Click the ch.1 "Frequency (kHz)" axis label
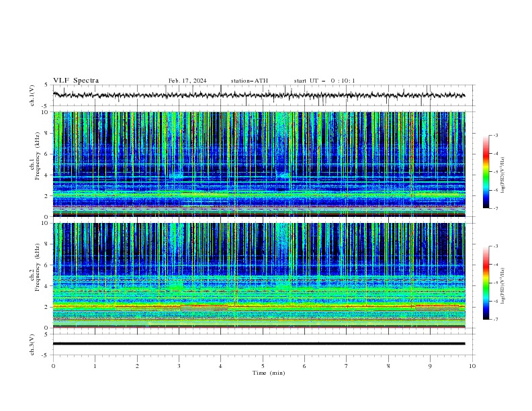Image resolution: width=532 pixels, height=411 pixels. [x=37, y=156]
